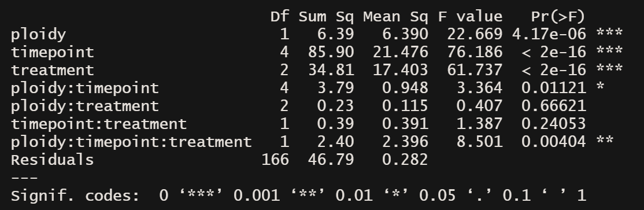The height and width of the screenshot is (210, 644).
Task: Click the Residuals Df value 166
Action: 275,160
